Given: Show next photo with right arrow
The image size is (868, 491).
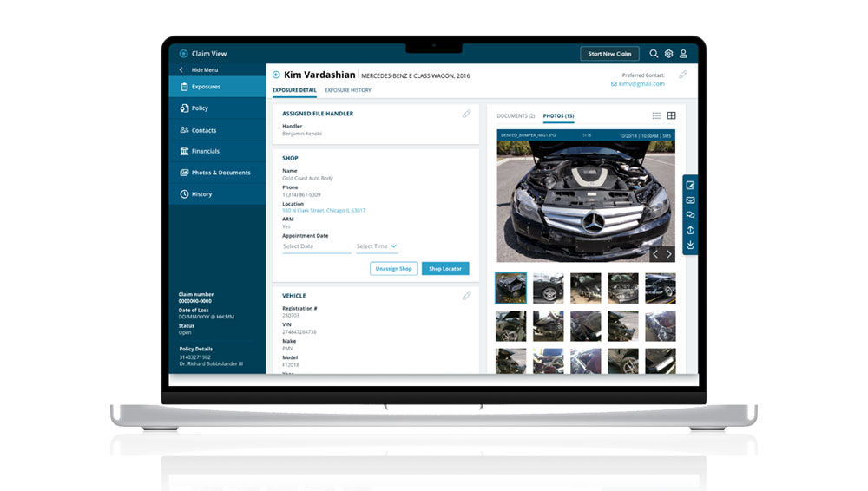Looking at the screenshot, I should [668, 254].
